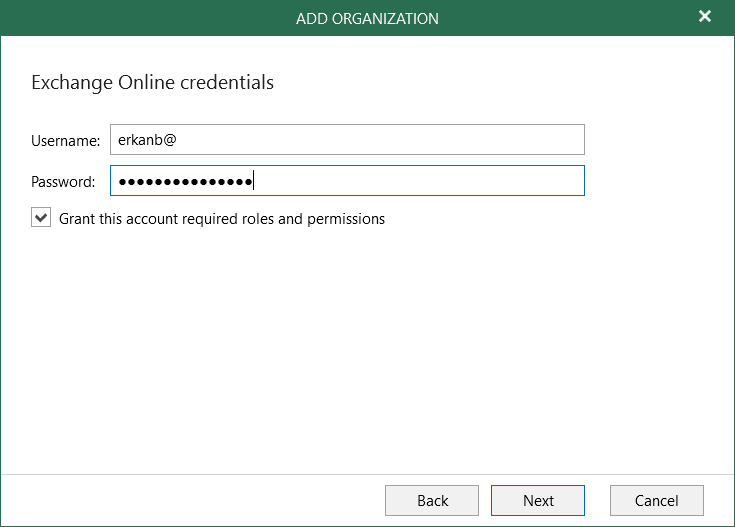Close the Add Organization dialog
This screenshot has width=735, height=527.
tap(705, 17)
